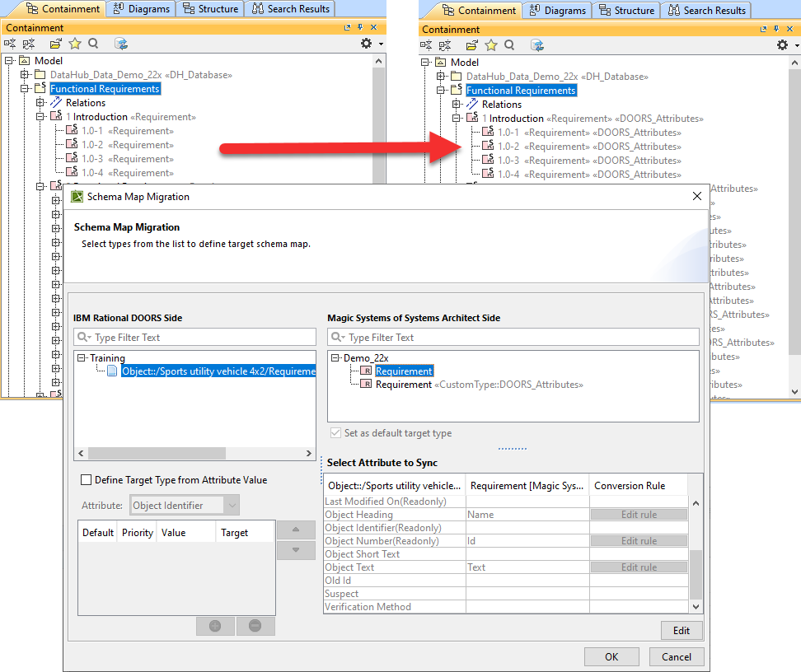
Task: Click the float-window icon in left Containment header
Action: (x=348, y=27)
